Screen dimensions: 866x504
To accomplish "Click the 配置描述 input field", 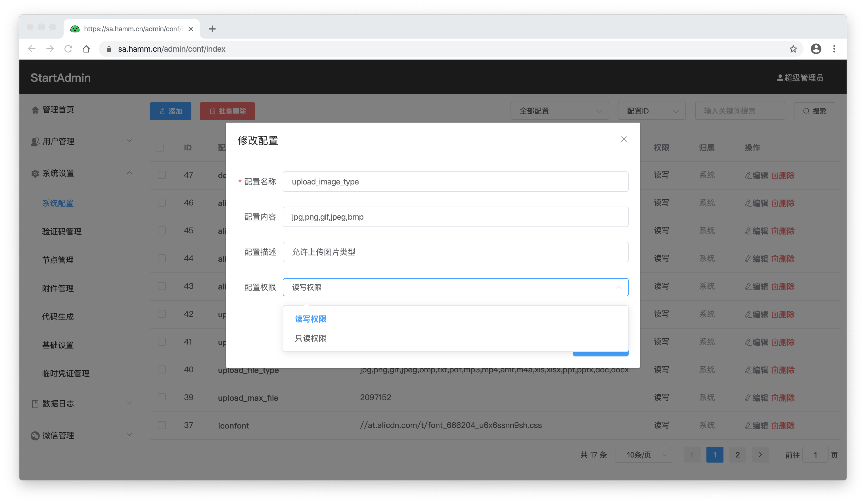I will (455, 252).
